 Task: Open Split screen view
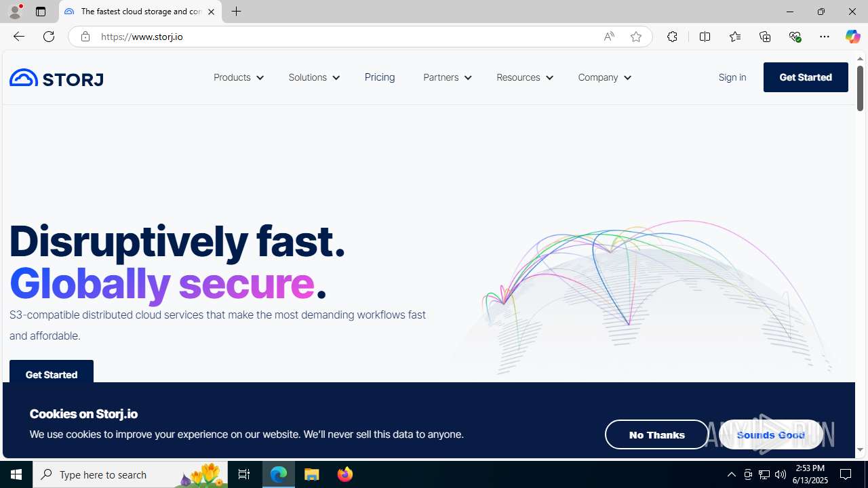coord(705,37)
